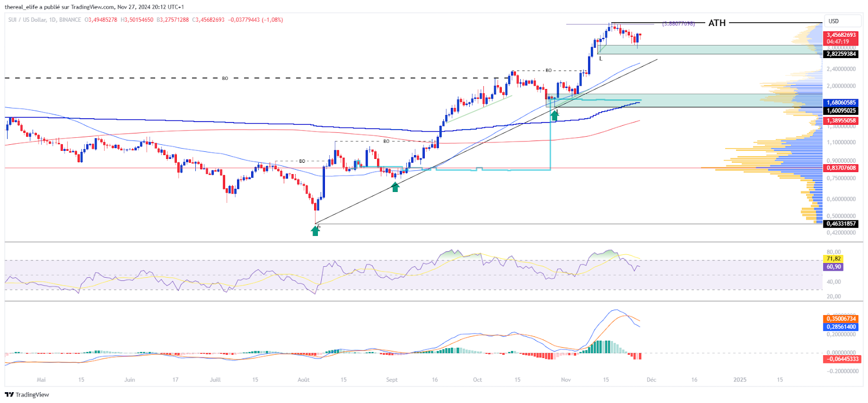The image size is (868, 403).
Task: Select the high value H3,50154650
Action: 137,20
